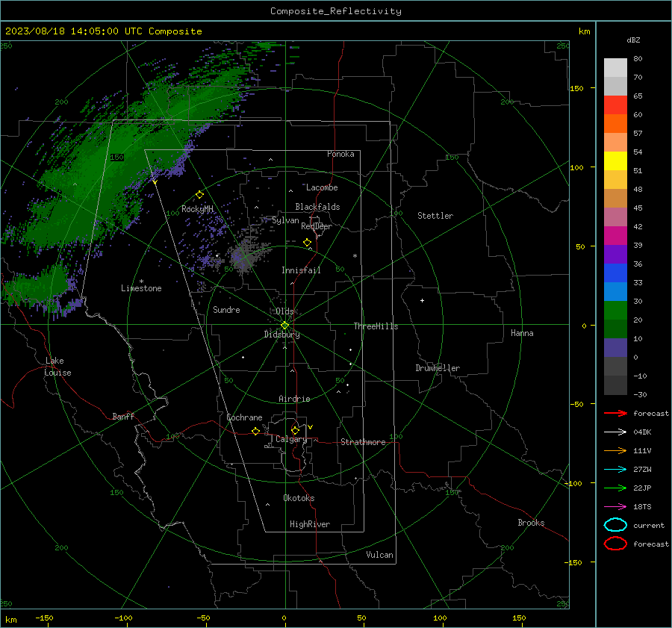Click the yellow diamond marker near Cochrane
The height and width of the screenshot is (628, 672).
click(256, 431)
